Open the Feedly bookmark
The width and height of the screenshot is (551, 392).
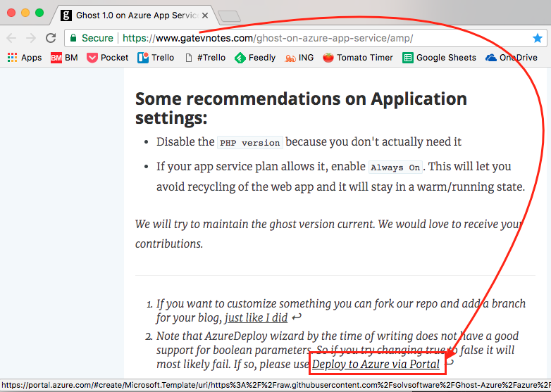click(255, 58)
